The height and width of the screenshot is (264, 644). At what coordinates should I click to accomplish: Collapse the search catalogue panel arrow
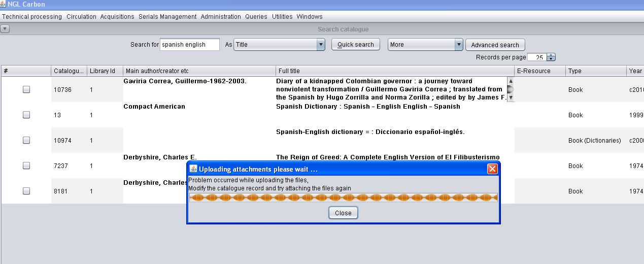coord(5,29)
